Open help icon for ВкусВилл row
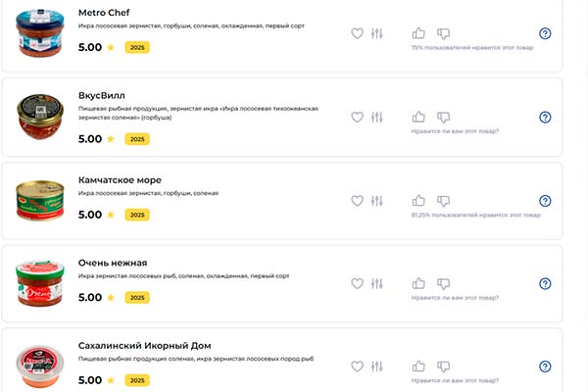Screen dimensions: 588x392 click(545, 118)
